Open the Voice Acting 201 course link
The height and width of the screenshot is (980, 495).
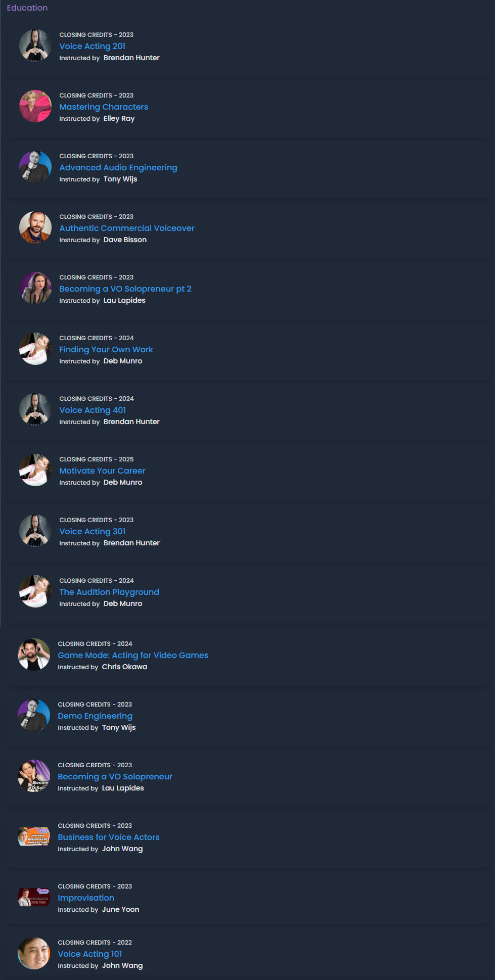pyautogui.click(x=92, y=46)
